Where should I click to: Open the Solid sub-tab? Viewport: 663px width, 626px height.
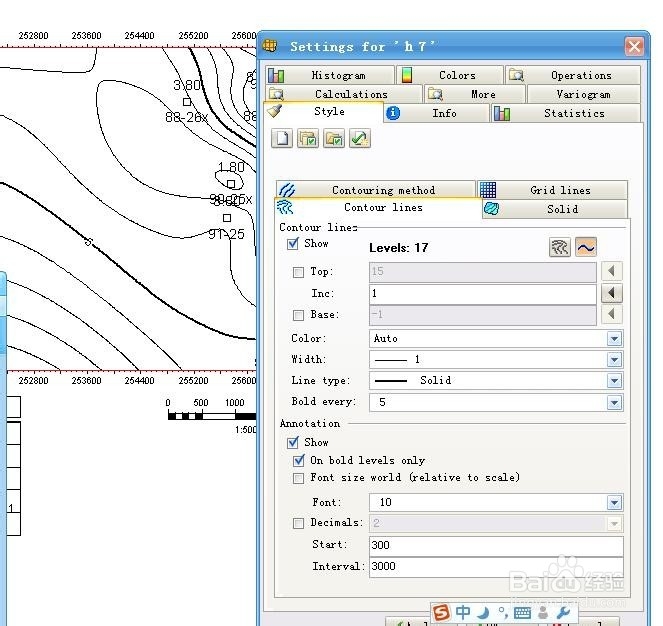point(555,209)
